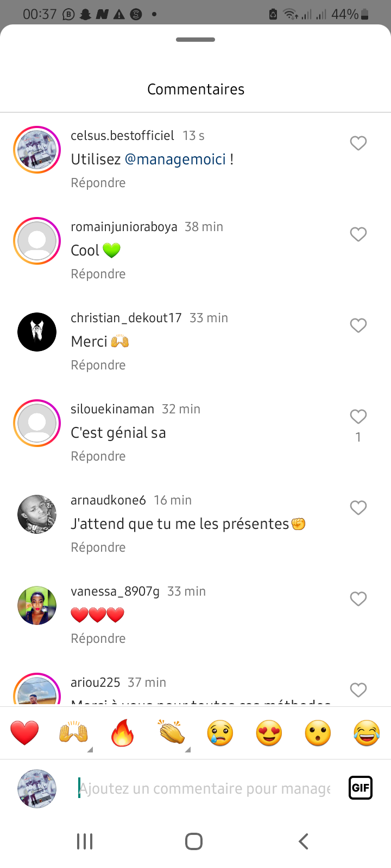
Task: Reply to arnaudkone6's comment
Action: (98, 547)
